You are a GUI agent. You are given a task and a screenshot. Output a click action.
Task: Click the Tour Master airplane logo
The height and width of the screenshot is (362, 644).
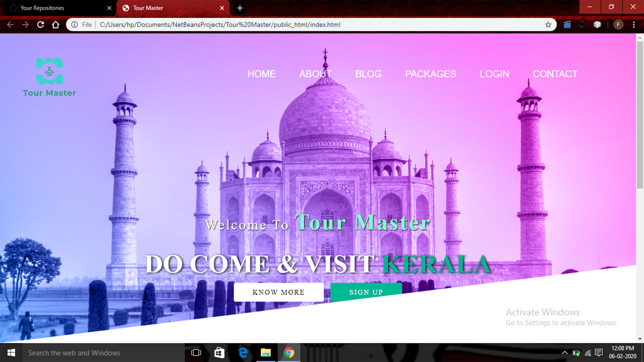[49, 70]
